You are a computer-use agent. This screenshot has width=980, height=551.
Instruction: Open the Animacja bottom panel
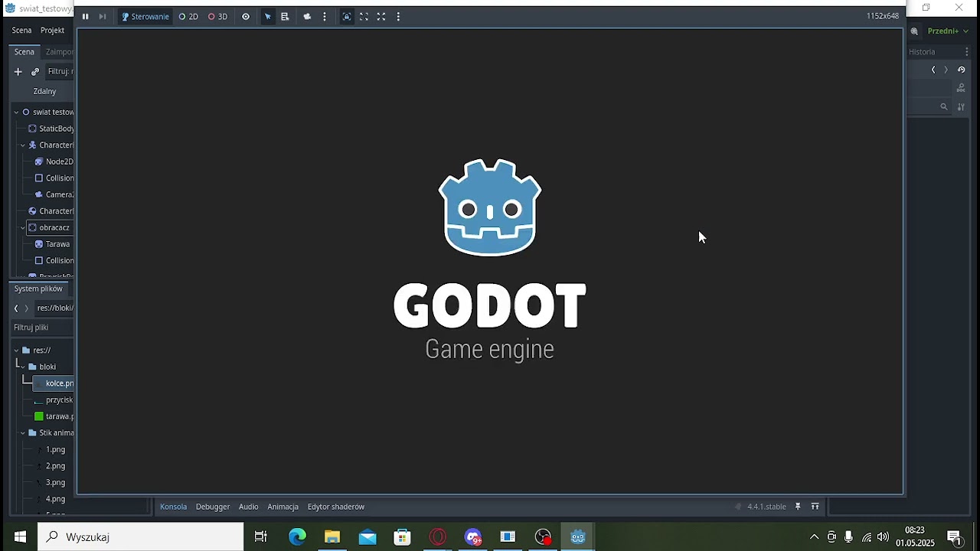(283, 507)
